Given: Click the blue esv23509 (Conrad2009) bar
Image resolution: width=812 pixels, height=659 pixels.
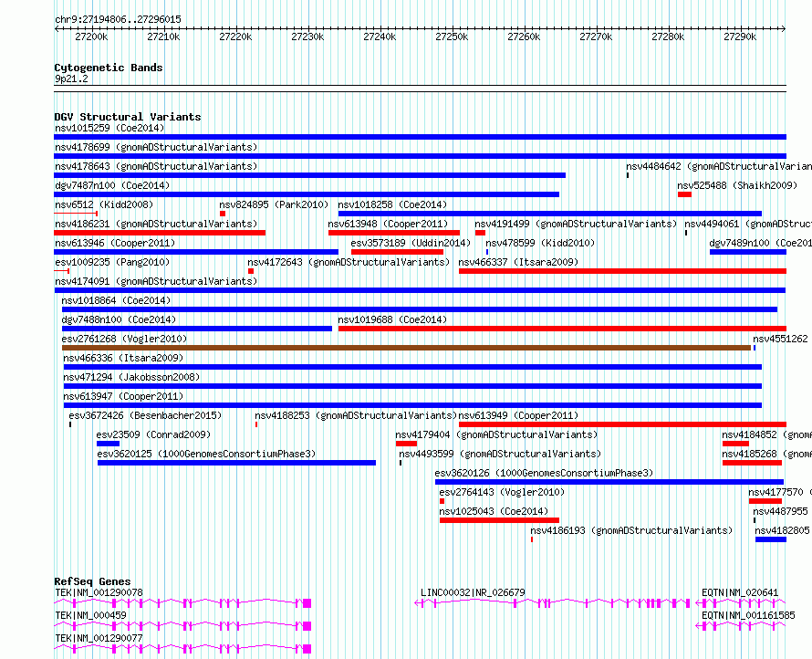Looking at the screenshot, I should pyautogui.click(x=108, y=444).
